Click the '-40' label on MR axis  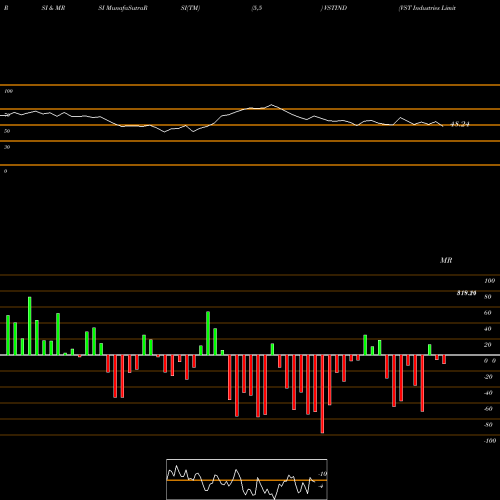(488, 393)
